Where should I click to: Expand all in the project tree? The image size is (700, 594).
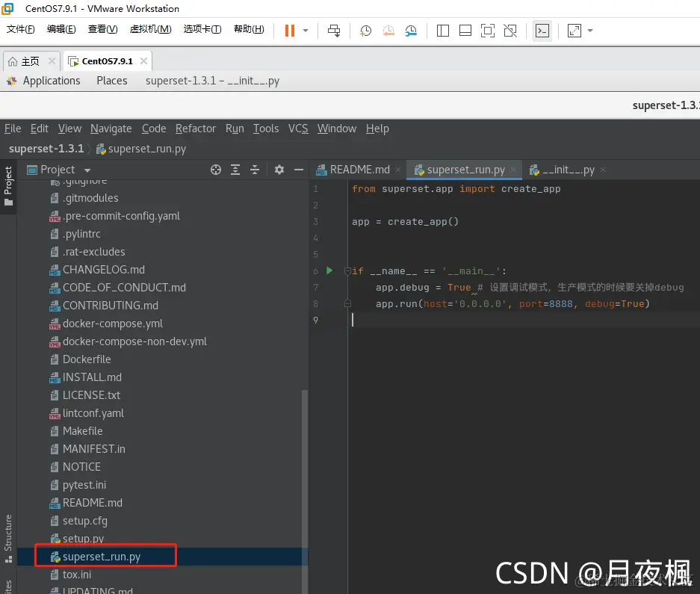coord(235,170)
